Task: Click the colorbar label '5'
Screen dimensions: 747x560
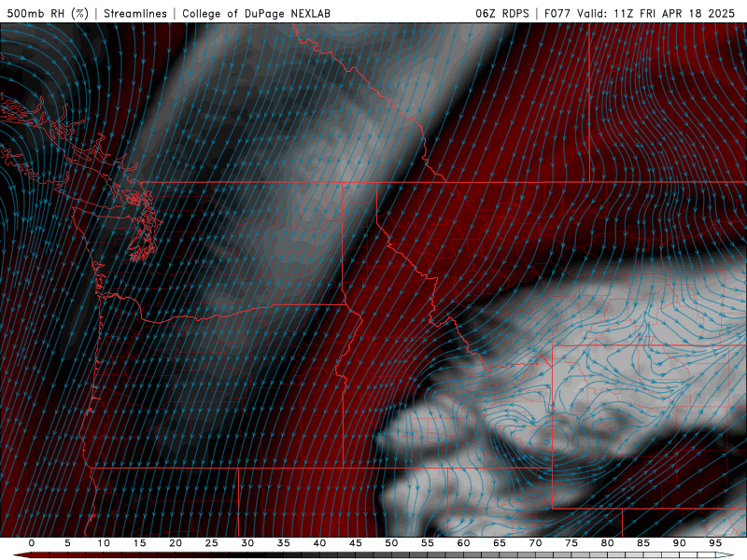Action: click(x=67, y=543)
